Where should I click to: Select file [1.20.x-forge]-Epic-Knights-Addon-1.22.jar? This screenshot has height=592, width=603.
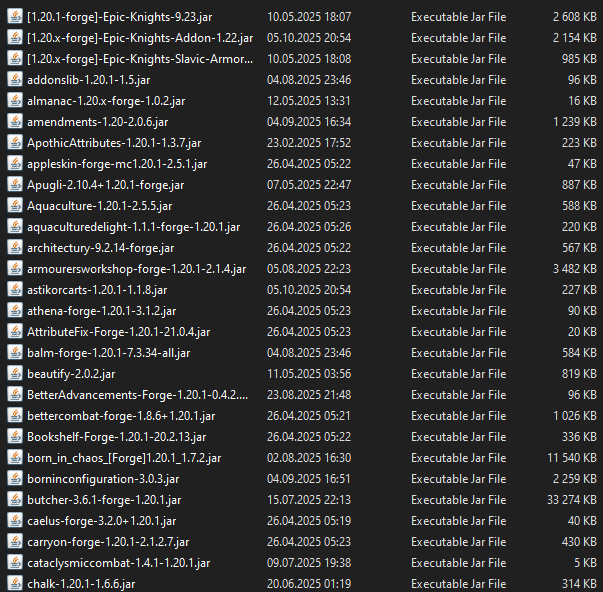(x=140, y=38)
